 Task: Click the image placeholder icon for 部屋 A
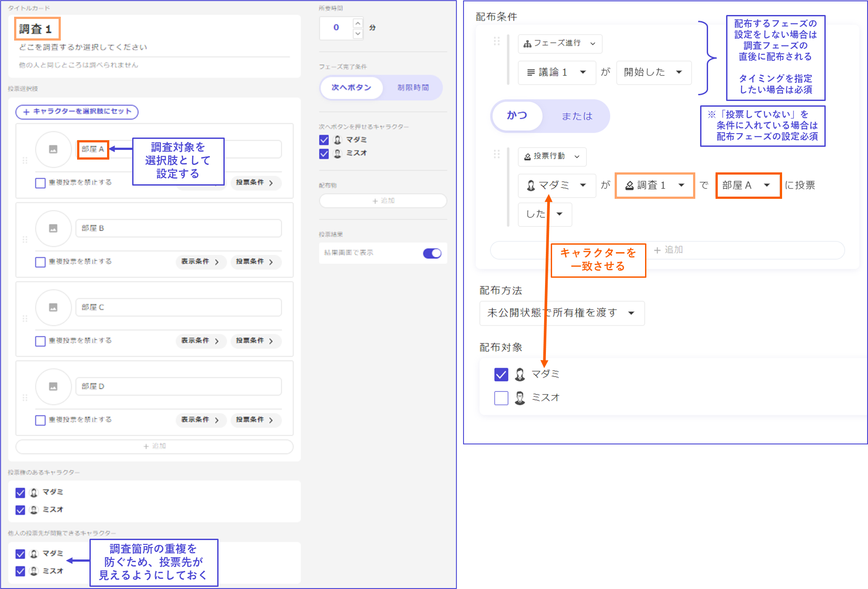pos(53,149)
